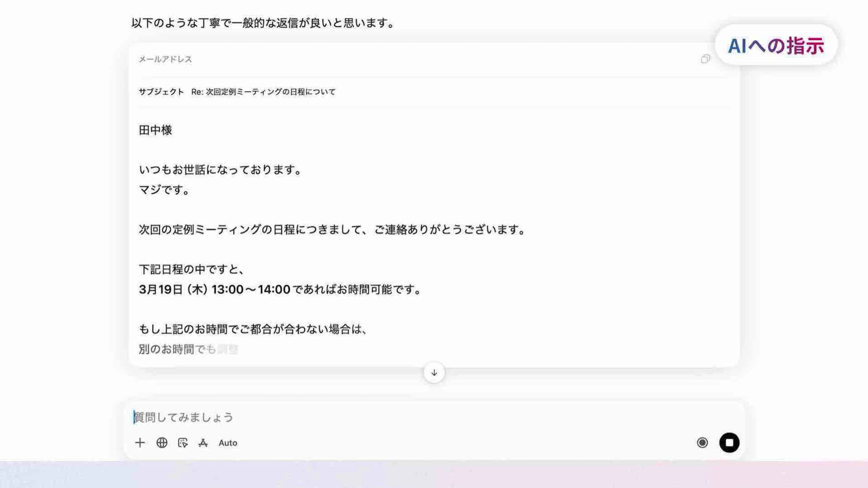Click the 以下のような丁寧で一般的な返信 intro sentence
868x488 pixels.
point(263,23)
